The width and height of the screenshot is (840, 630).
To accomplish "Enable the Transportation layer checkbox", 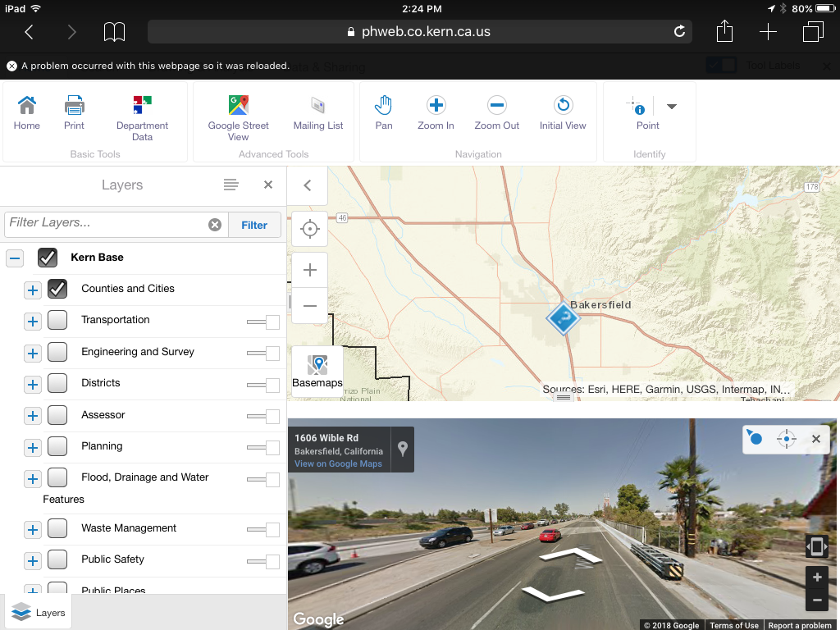I will click(57, 321).
